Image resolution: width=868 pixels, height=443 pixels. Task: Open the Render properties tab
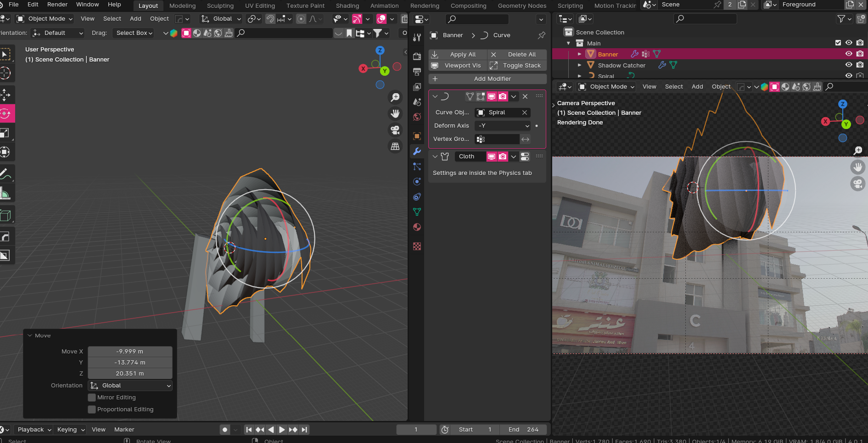tap(417, 56)
